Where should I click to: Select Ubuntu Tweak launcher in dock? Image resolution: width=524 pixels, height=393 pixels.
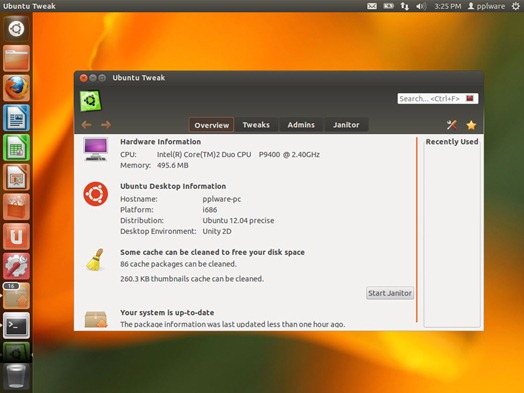16,352
